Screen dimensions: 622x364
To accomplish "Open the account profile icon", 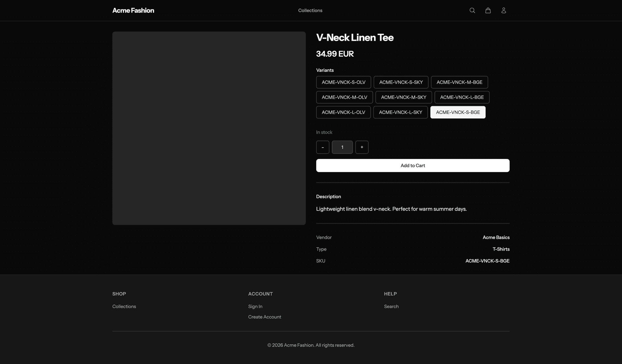I will (x=503, y=10).
